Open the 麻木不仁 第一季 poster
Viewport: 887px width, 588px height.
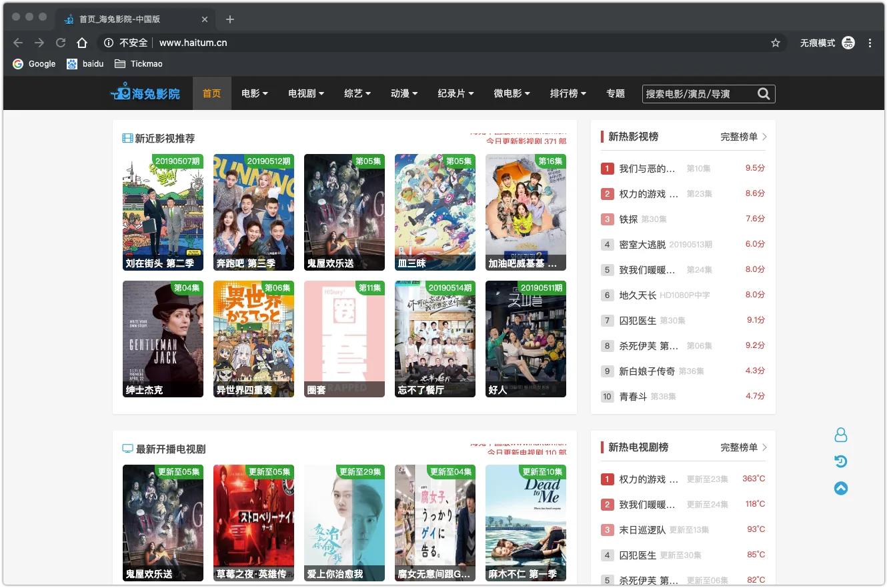pyautogui.click(x=526, y=523)
